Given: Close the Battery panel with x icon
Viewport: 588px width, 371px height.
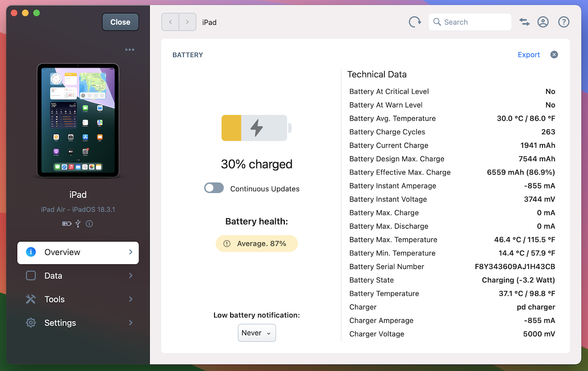Looking at the screenshot, I should point(554,55).
